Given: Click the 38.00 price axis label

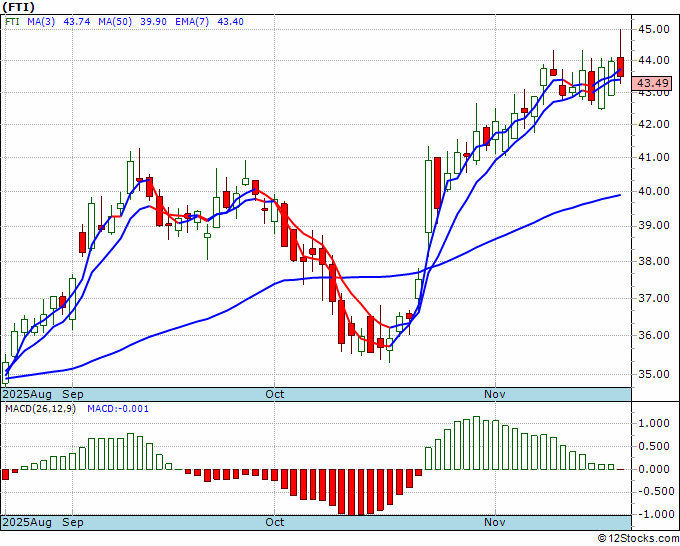Looking at the screenshot, I should pos(654,261).
